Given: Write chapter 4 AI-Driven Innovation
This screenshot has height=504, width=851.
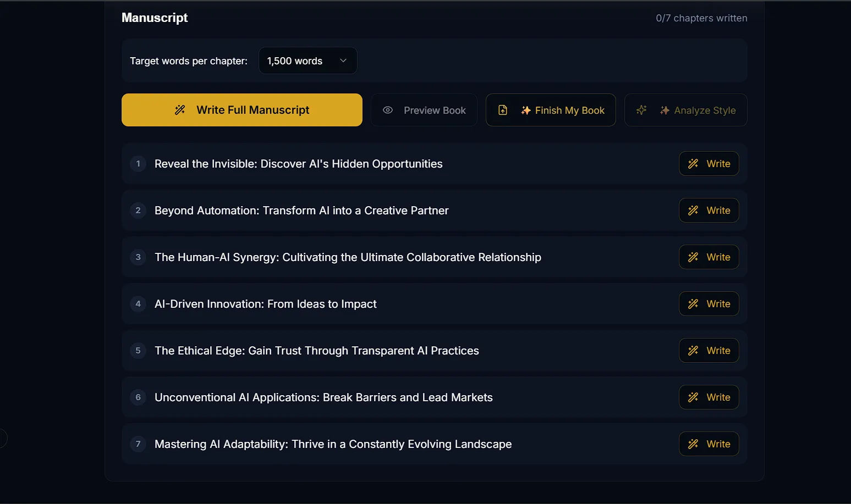Looking at the screenshot, I should pos(709,304).
